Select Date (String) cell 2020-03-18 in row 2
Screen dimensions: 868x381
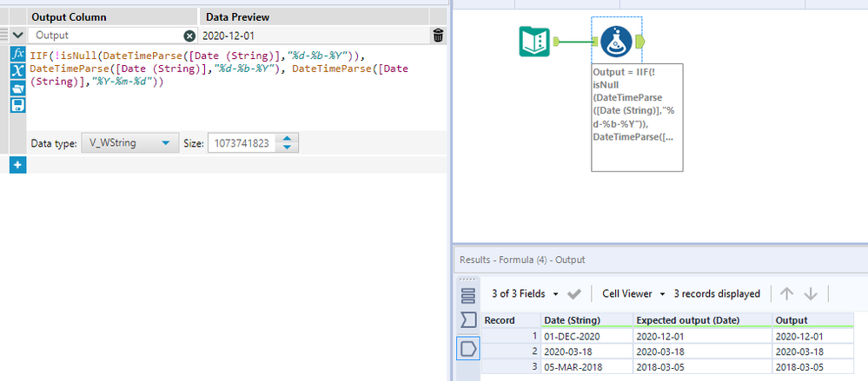pos(586,351)
